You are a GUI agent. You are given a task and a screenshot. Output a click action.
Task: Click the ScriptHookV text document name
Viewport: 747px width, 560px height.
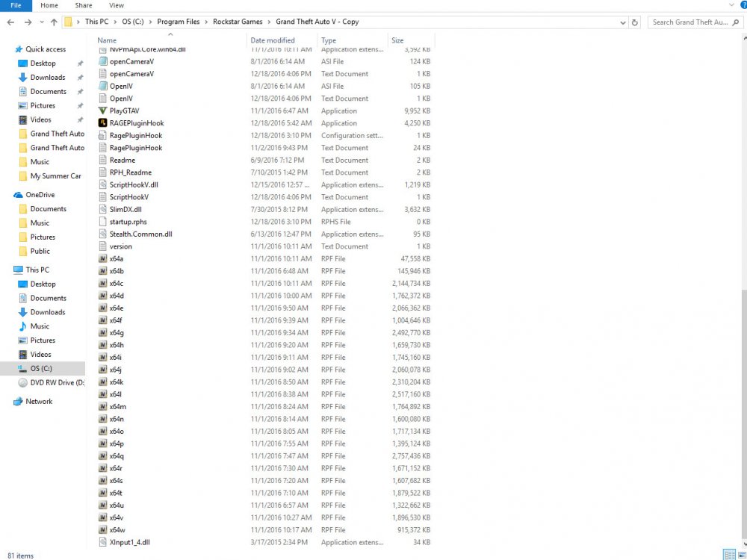tap(129, 197)
